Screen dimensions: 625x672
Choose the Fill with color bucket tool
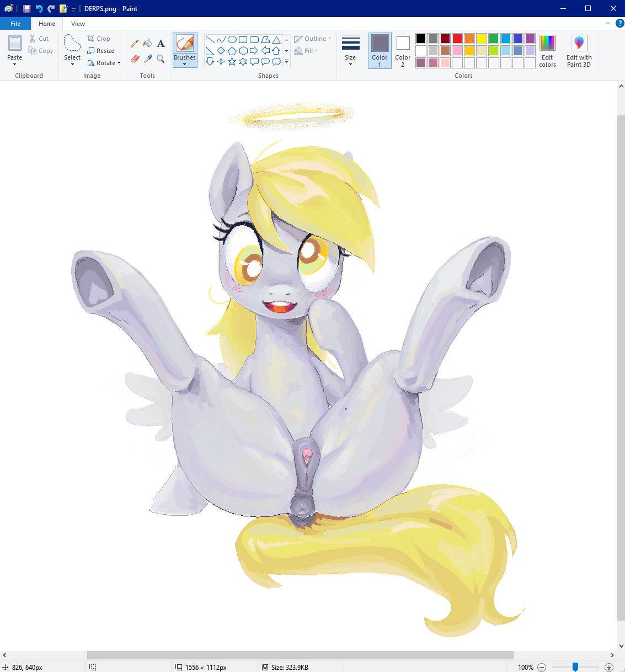point(148,43)
